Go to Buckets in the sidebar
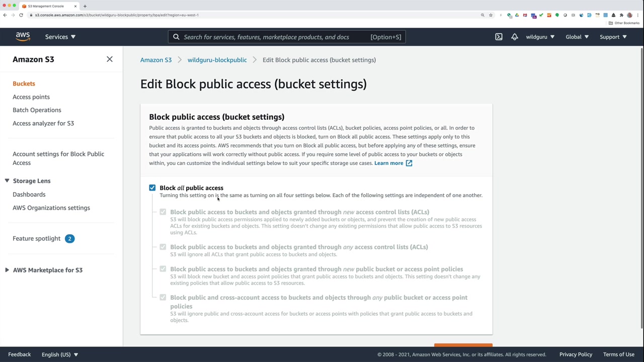Screen dimensions: 644x362 [x=24, y=83]
